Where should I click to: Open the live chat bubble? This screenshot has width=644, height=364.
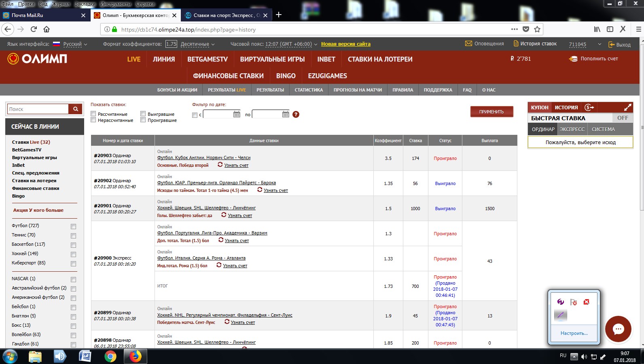[x=618, y=329]
